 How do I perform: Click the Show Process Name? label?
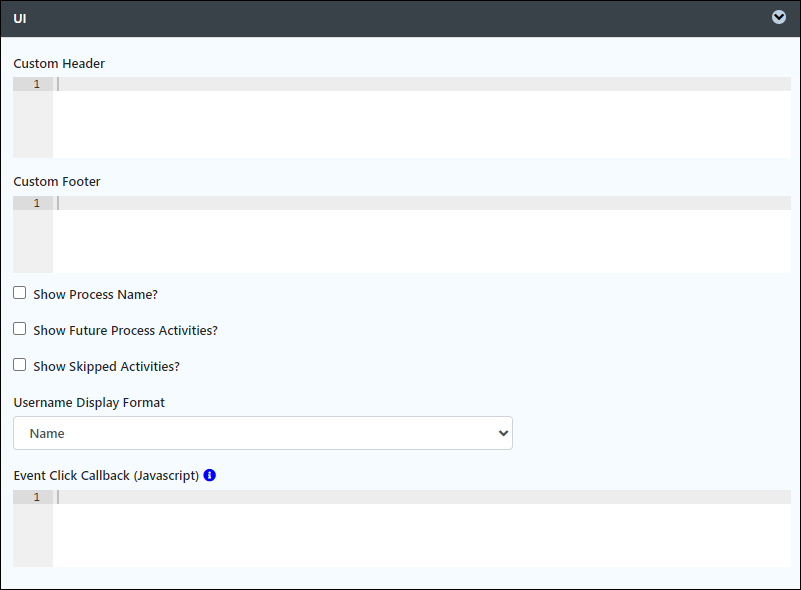point(96,295)
